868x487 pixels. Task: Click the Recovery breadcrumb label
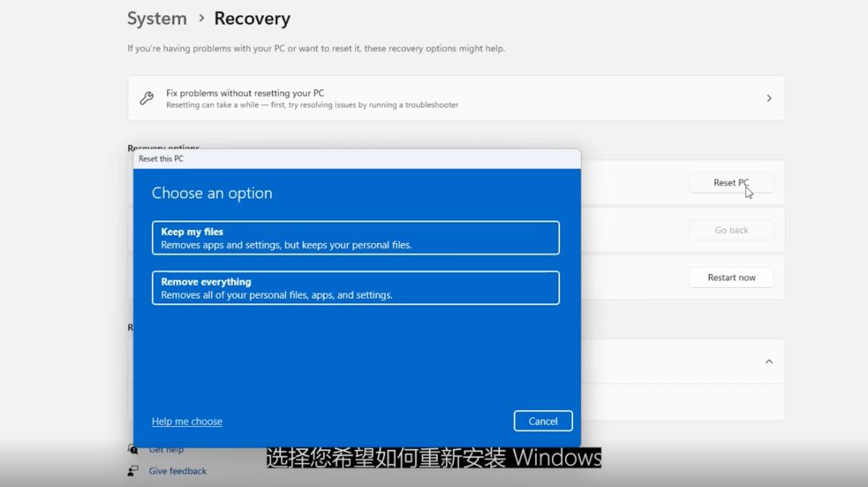252,18
